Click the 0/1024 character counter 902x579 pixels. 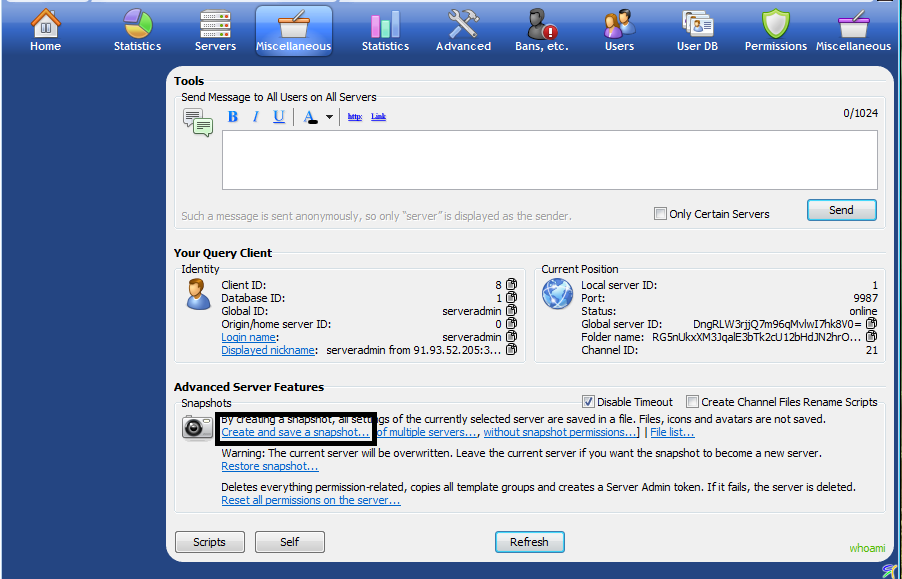point(861,113)
